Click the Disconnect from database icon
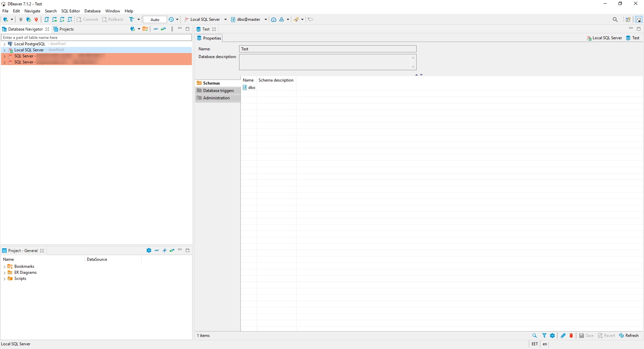 point(36,19)
